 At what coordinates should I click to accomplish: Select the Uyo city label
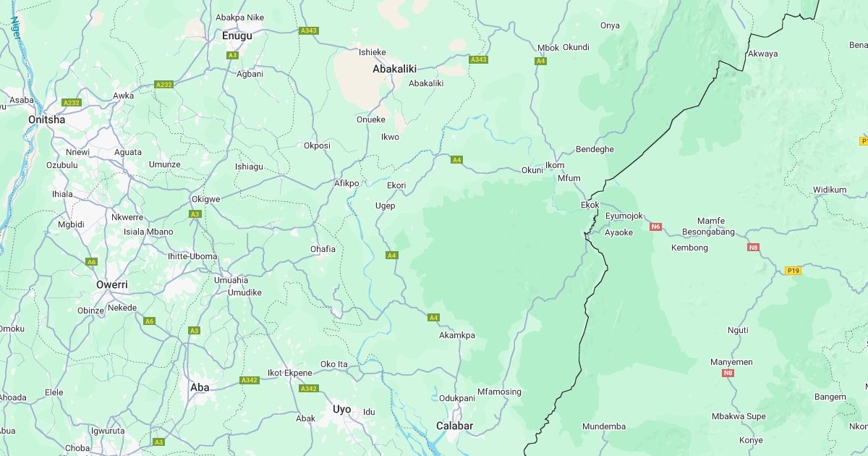click(x=341, y=409)
